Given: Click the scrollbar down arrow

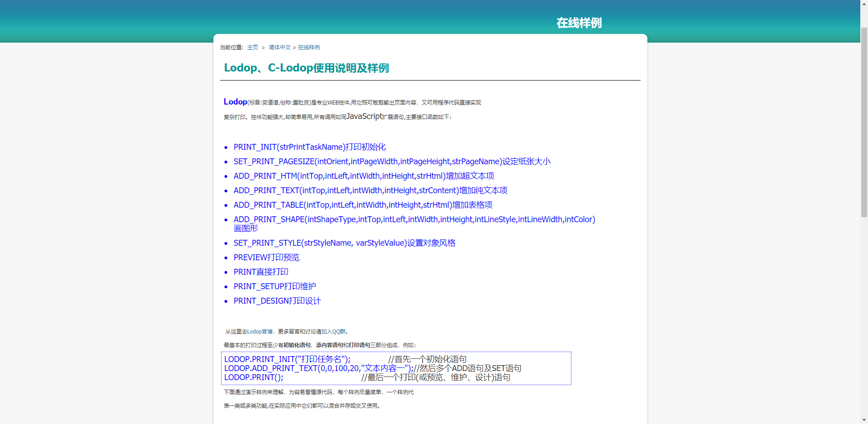Looking at the screenshot, I should [x=864, y=420].
